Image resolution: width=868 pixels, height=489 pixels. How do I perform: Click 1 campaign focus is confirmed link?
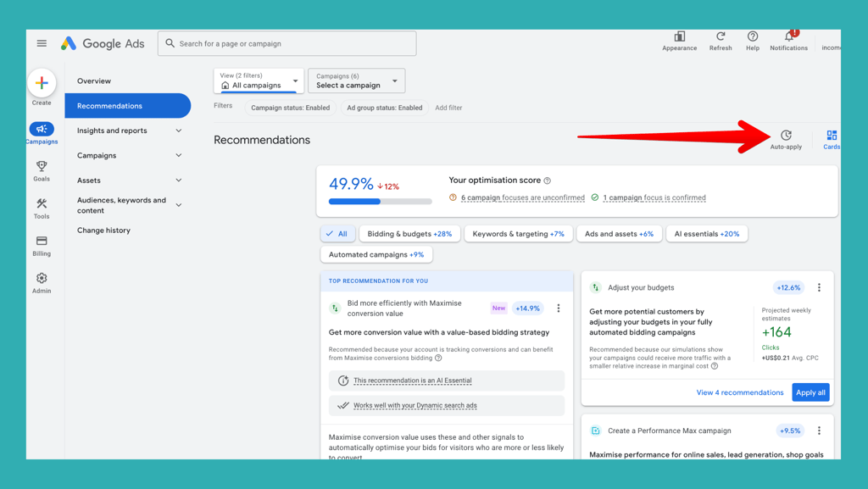tap(654, 197)
